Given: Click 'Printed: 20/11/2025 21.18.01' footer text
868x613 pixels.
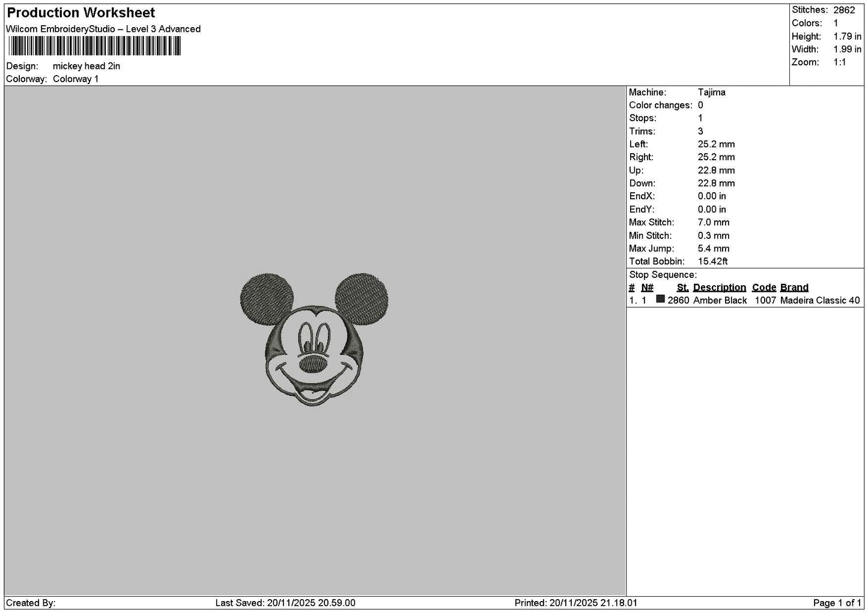Looking at the screenshot, I should coord(576,603).
